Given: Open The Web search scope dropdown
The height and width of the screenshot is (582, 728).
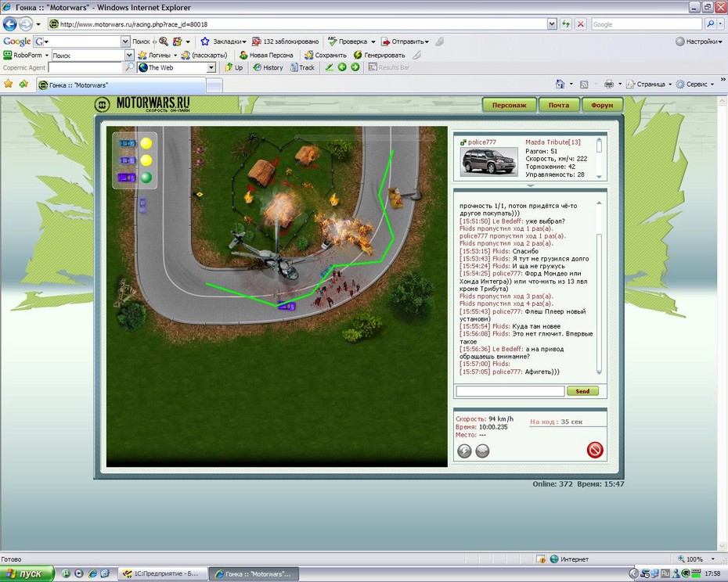Looking at the screenshot, I should 211,68.
